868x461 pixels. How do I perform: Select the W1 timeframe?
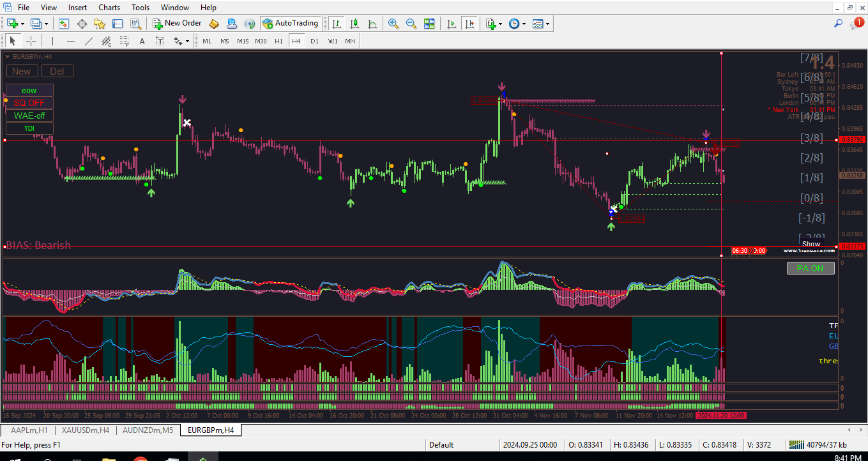pos(333,41)
